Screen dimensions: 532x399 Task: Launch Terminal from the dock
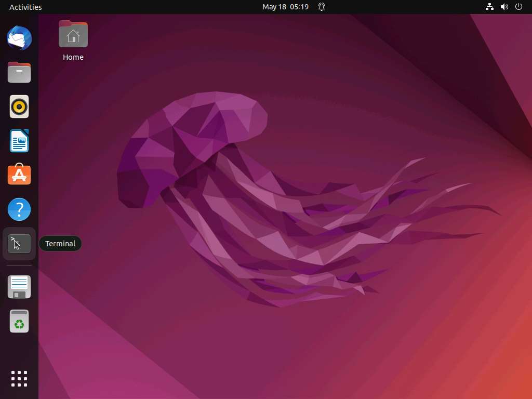(19, 244)
